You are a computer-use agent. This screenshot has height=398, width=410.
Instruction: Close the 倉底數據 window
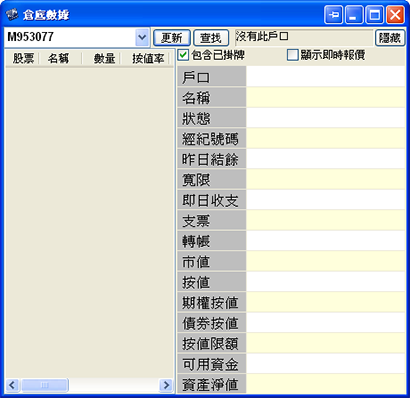(x=395, y=15)
